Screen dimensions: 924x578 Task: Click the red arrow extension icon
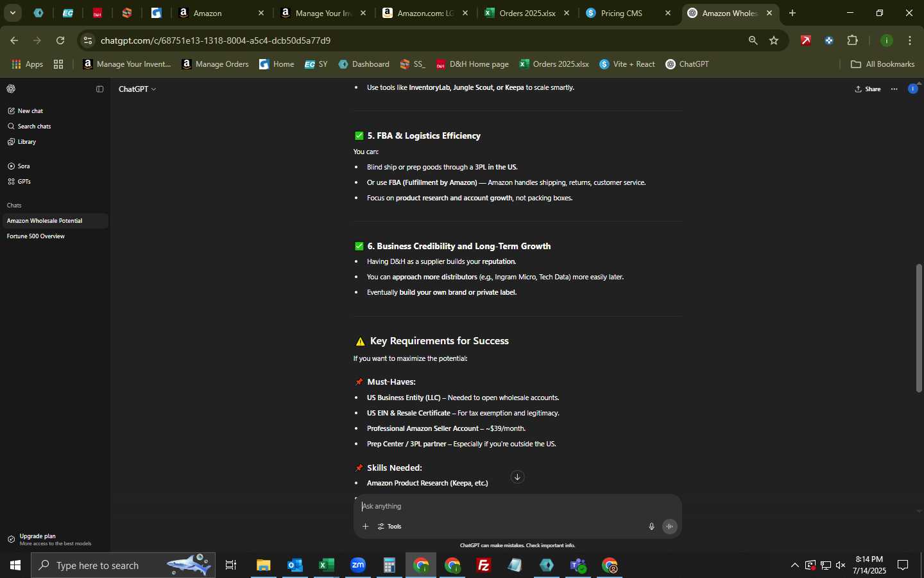[x=806, y=40]
